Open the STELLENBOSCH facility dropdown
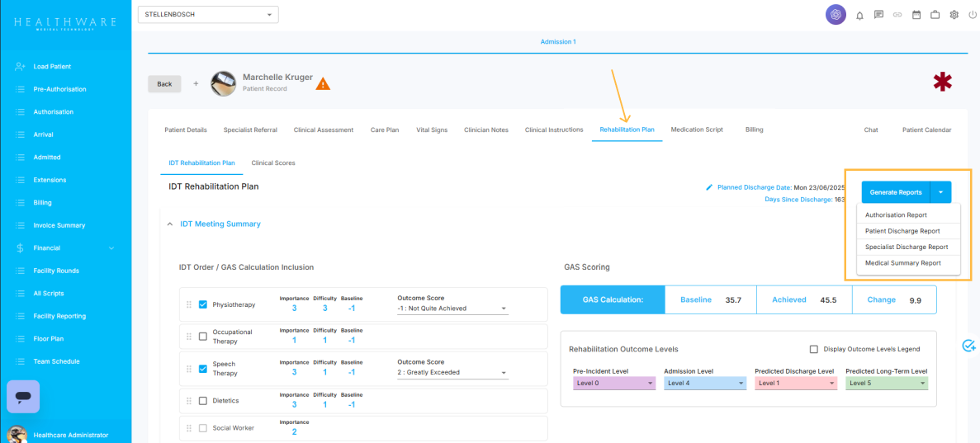980x443 pixels. click(x=208, y=15)
